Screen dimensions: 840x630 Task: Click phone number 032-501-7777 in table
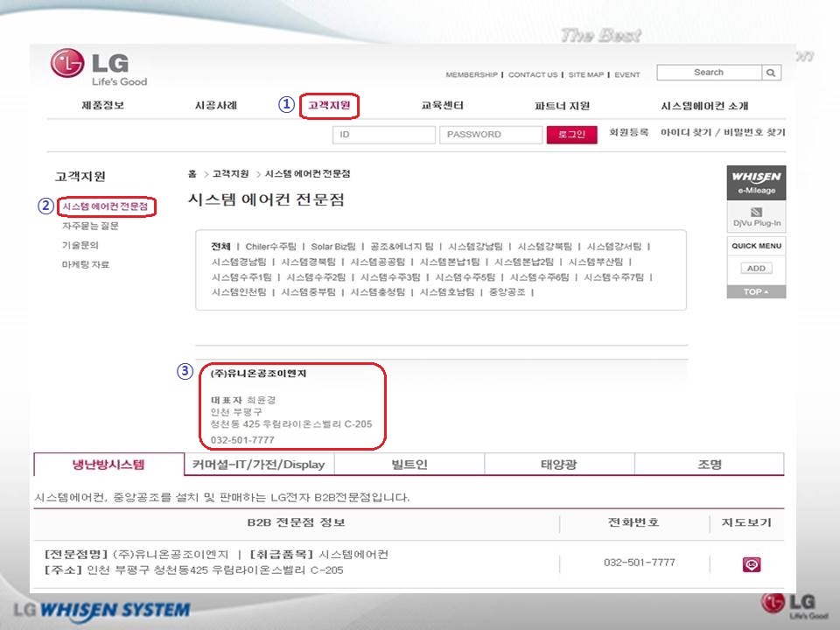[x=639, y=563]
